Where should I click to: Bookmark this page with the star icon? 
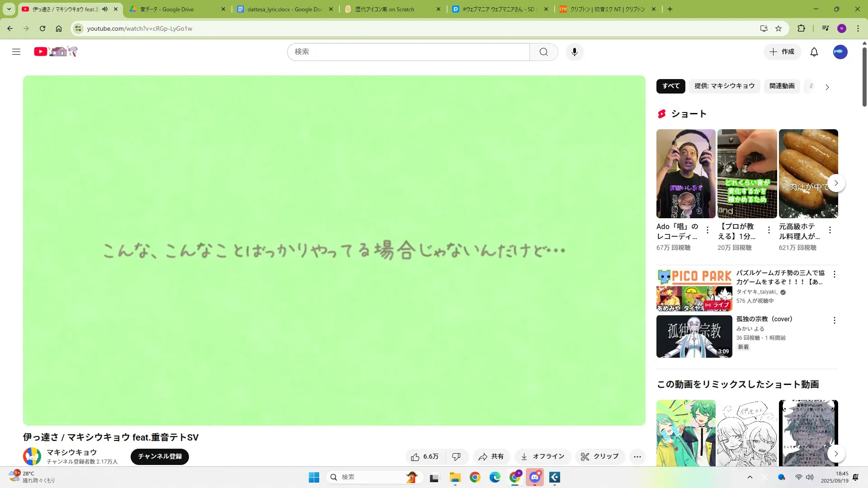click(x=778, y=28)
